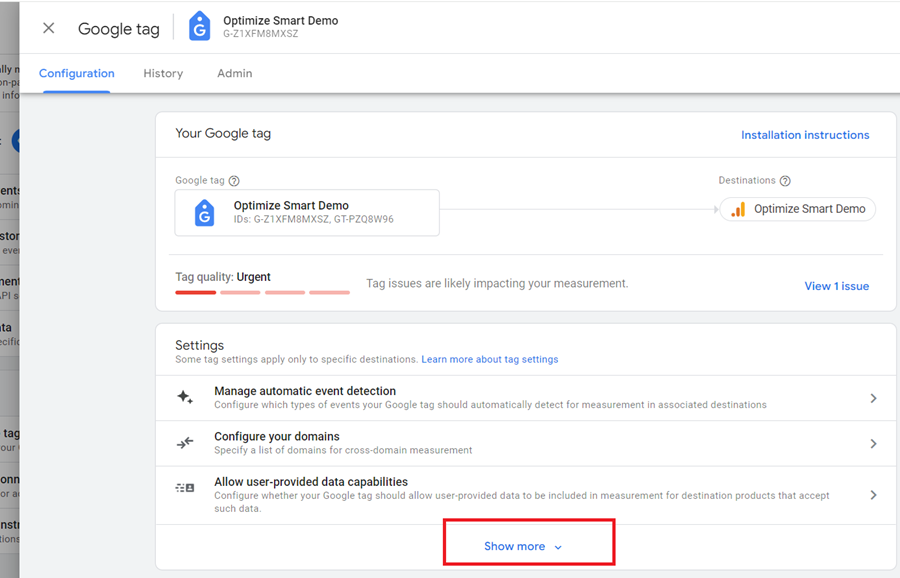Click the Google tag logo in header

pos(200,27)
